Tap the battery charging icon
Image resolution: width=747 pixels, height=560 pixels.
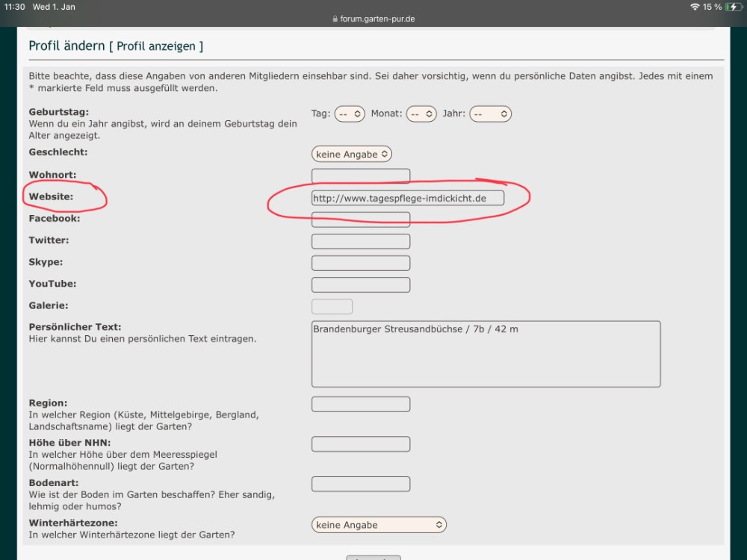(734, 7)
